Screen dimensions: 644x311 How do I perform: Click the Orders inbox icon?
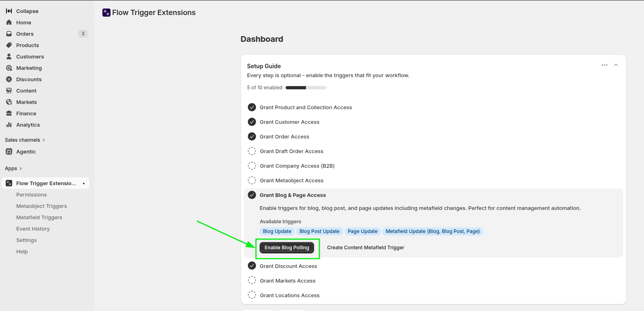(x=9, y=34)
